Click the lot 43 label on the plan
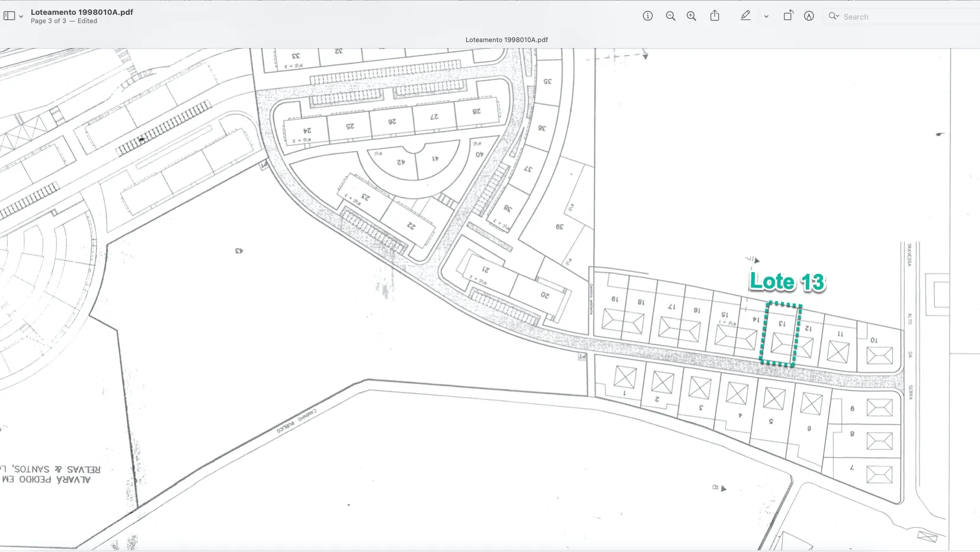The image size is (980, 552). click(239, 251)
